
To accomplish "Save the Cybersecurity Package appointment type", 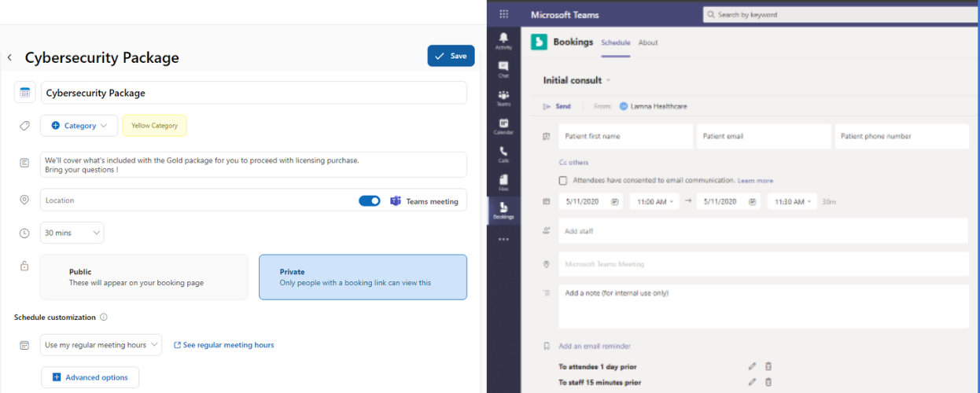I will (451, 56).
